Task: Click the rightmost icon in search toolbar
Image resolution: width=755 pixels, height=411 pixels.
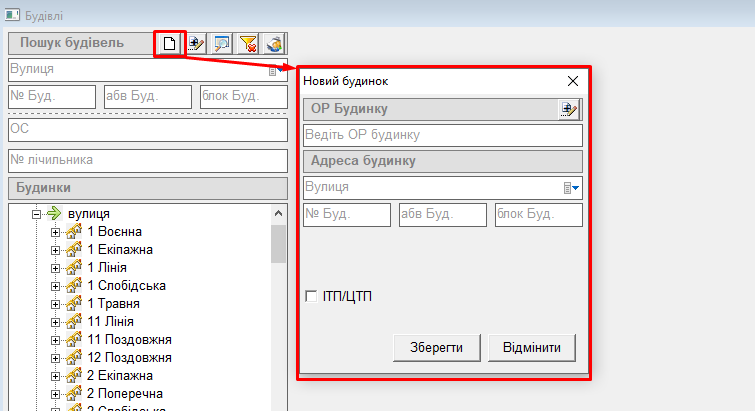Action: pos(274,43)
